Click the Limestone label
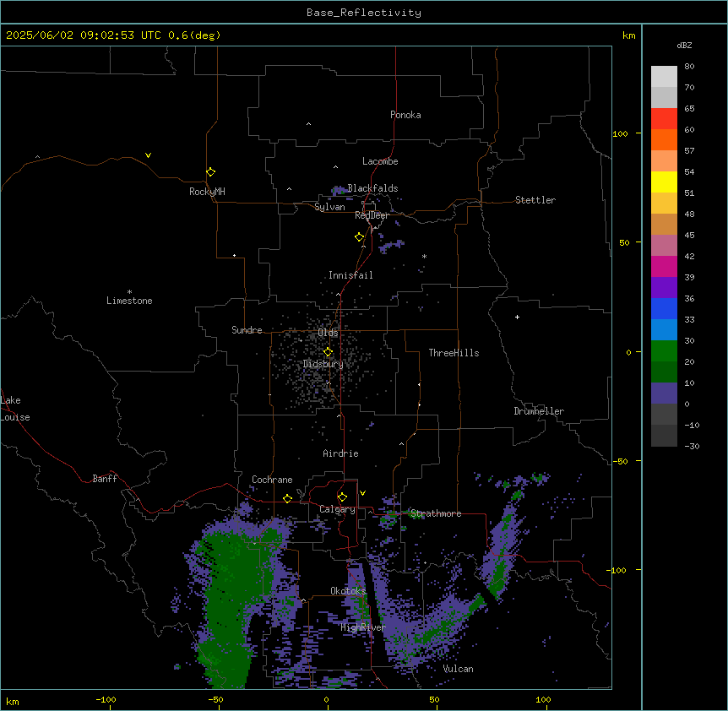Screen dimensions: 728x711 [x=129, y=301]
